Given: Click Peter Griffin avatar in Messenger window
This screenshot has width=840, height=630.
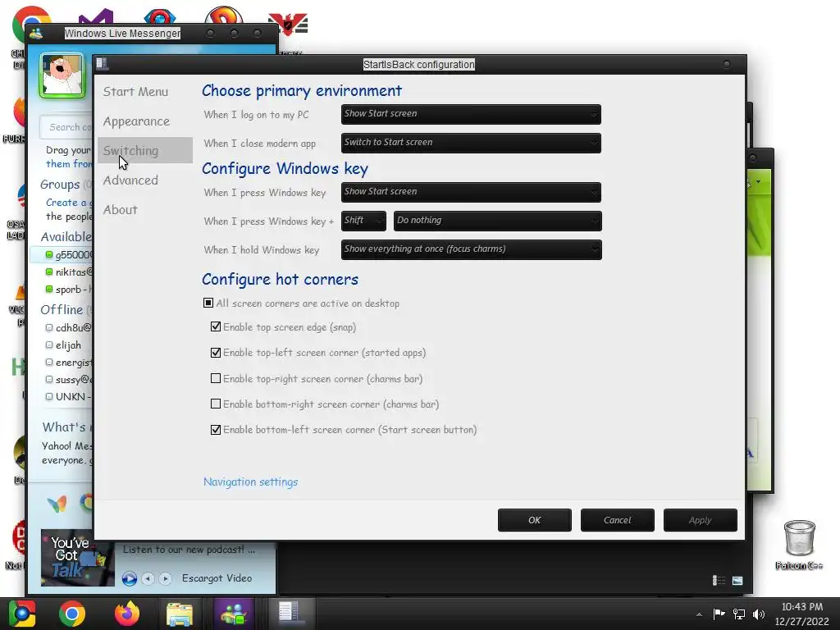Looking at the screenshot, I should click(x=62, y=75).
